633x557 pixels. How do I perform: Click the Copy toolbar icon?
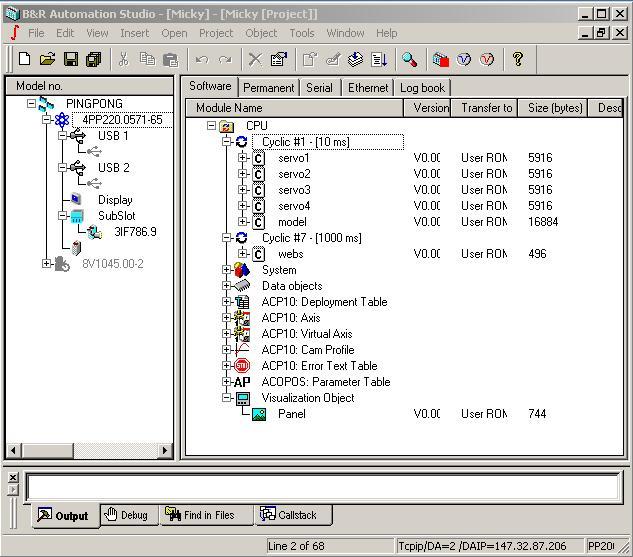pos(147,59)
